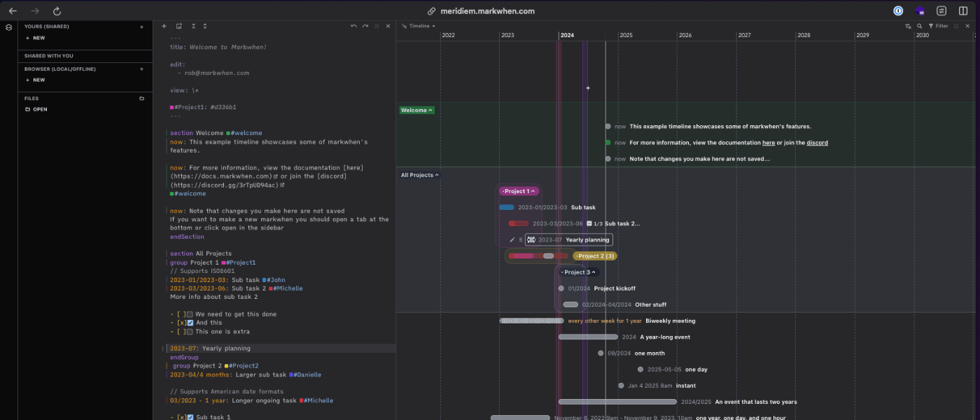
Task: Uncheck the 'And this' checkbox
Action: [x=190, y=323]
